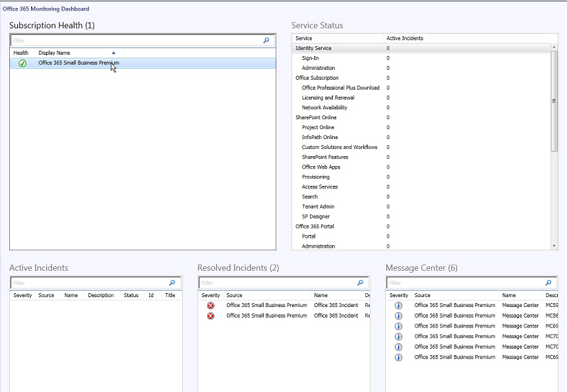Select the Office Web Apps row

[421, 167]
